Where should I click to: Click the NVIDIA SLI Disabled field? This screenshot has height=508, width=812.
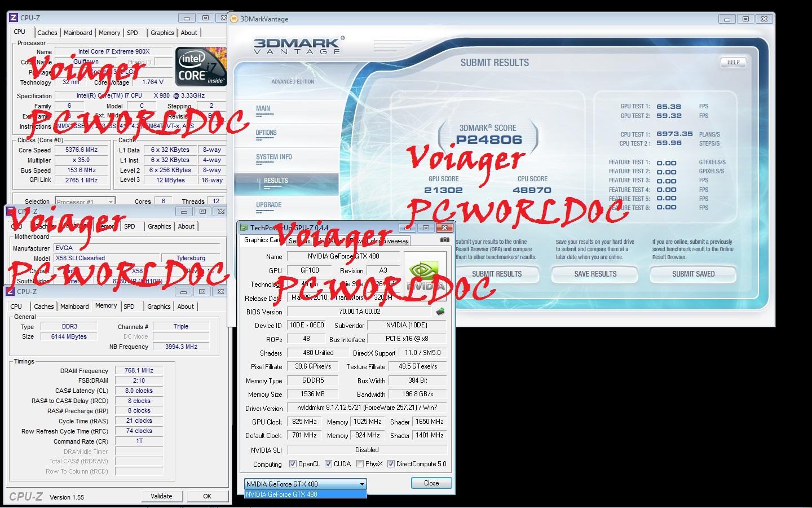(367, 450)
